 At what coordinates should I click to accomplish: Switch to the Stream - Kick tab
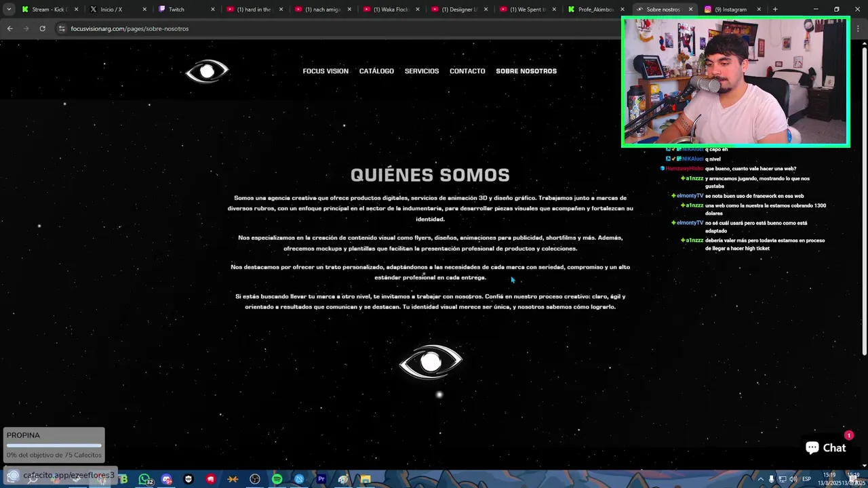[50, 9]
